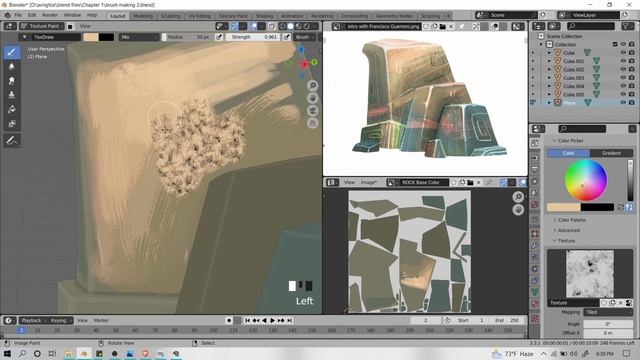Image resolution: width=640 pixels, height=360 pixels.
Task: Switch to the Shading workspace tab
Action: [x=264, y=16]
